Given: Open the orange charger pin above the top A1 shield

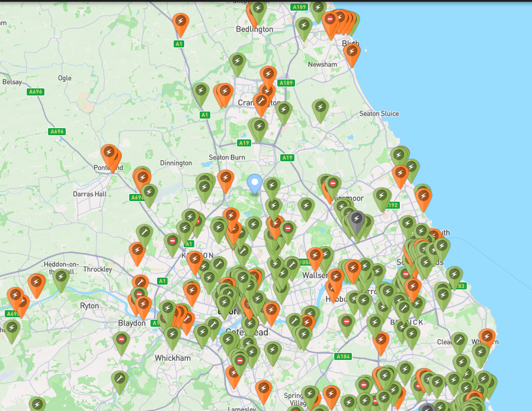Looking at the screenshot, I should pyautogui.click(x=181, y=24).
